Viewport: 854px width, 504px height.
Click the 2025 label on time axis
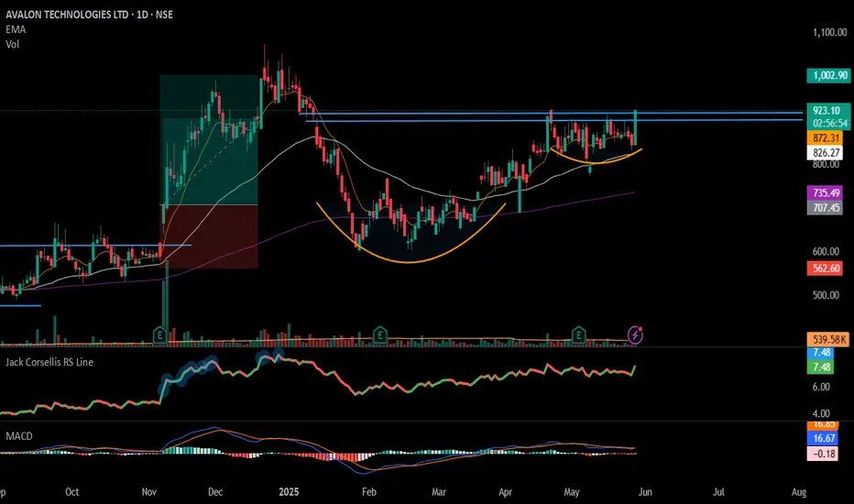pos(289,492)
